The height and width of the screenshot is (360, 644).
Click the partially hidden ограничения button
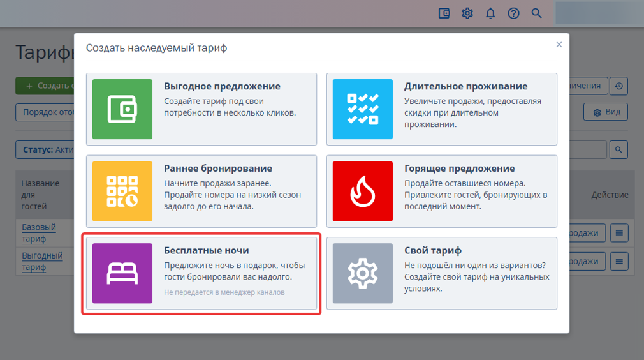pos(588,86)
